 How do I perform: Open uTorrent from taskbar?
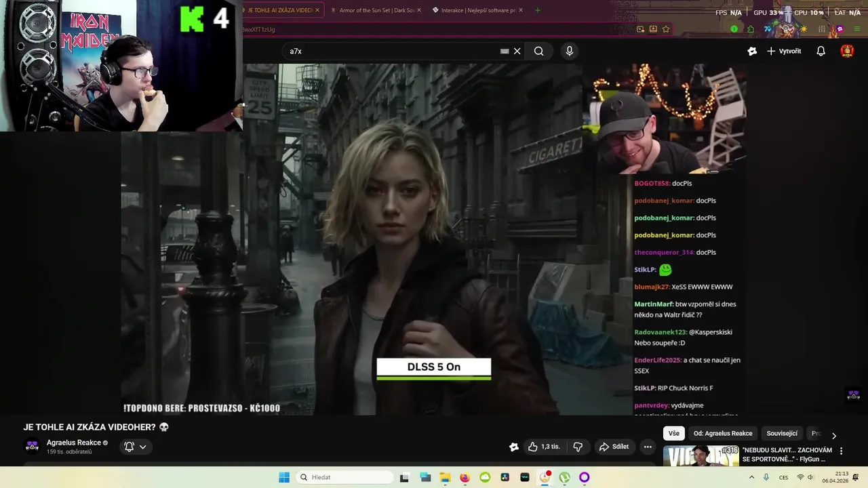564,477
